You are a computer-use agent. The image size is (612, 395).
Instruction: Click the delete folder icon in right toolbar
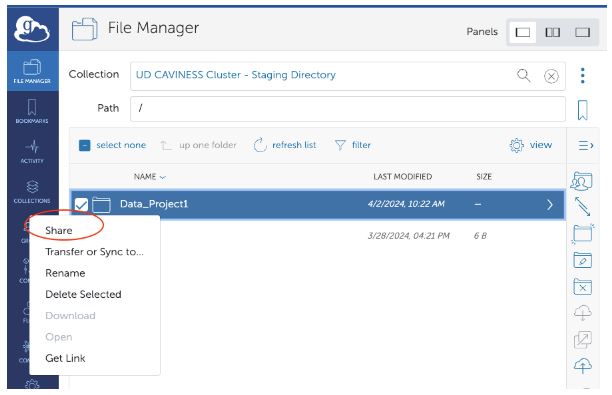coord(582,286)
